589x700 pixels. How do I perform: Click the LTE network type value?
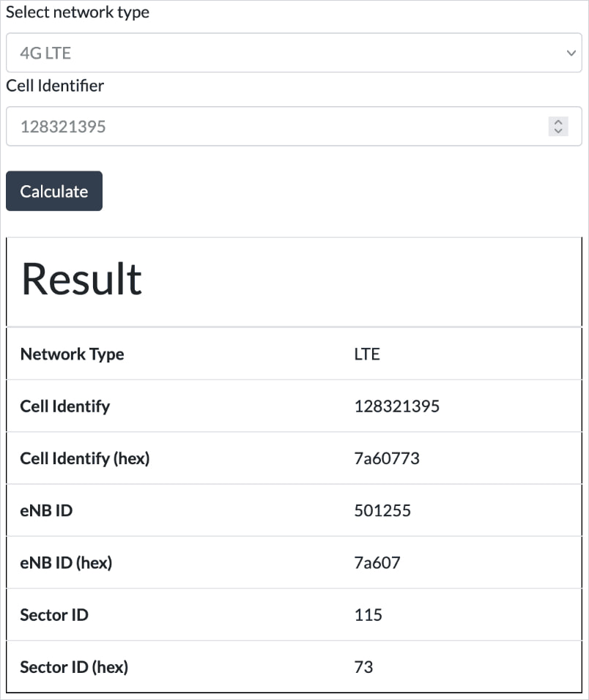click(367, 354)
